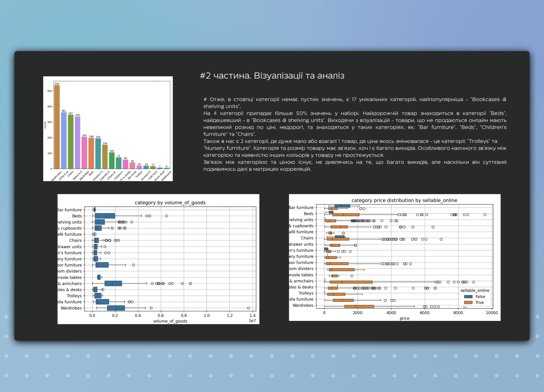Viewport: 544px width, 392px height.
Task: Click the "count" y-axis label of the bar chart
Action: (x=45, y=125)
